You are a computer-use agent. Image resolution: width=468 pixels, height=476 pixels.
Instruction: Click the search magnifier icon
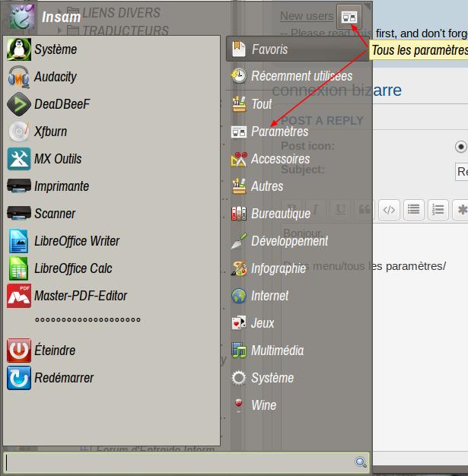coord(361,462)
